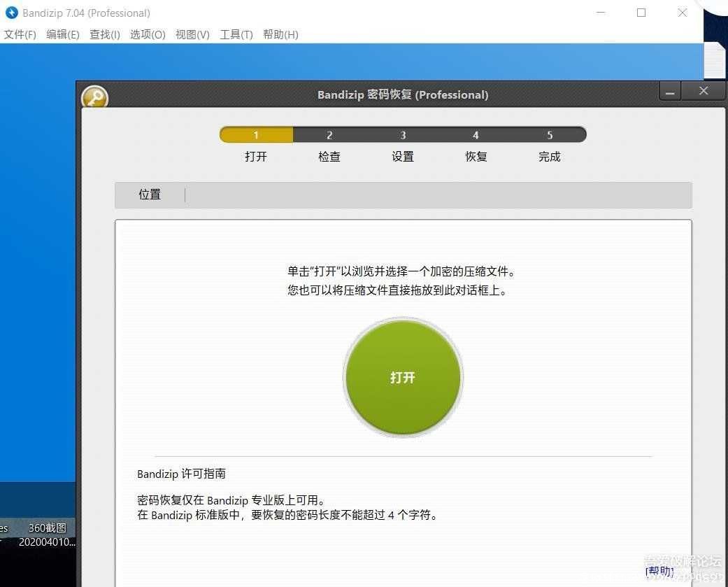Viewport: 728px width, 587px height.
Task: Open the 工具(T) menu
Action: [236, 35]
